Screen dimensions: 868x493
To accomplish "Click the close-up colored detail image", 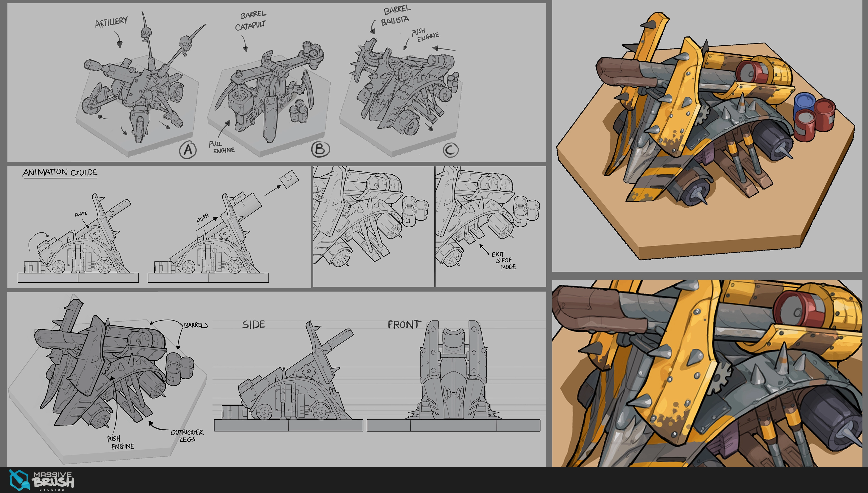I will click(707, 373).
